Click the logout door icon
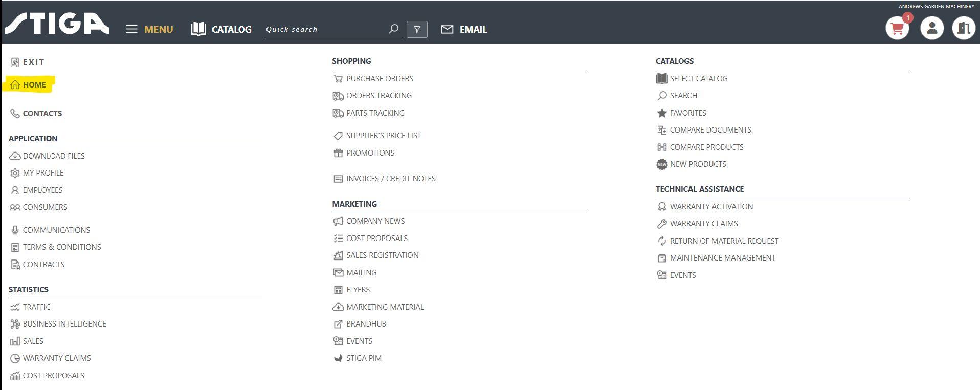 (x=963, y=28)
